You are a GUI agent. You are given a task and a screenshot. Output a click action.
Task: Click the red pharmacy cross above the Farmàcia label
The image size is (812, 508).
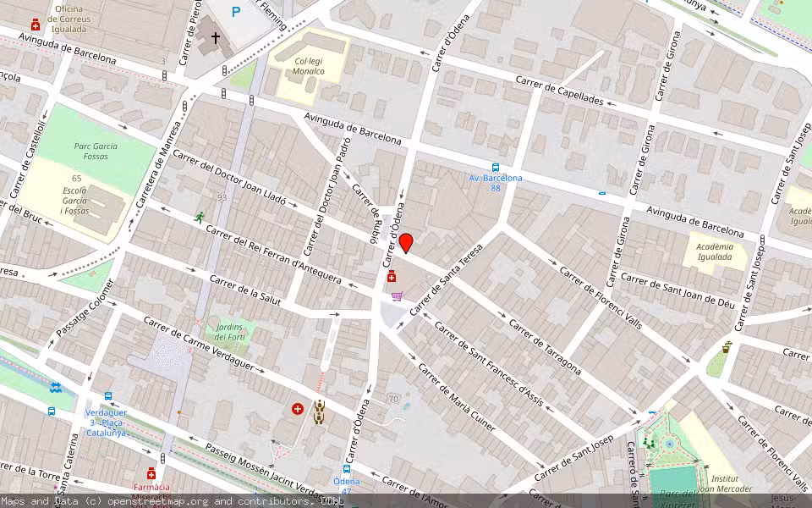coord(152,475)
